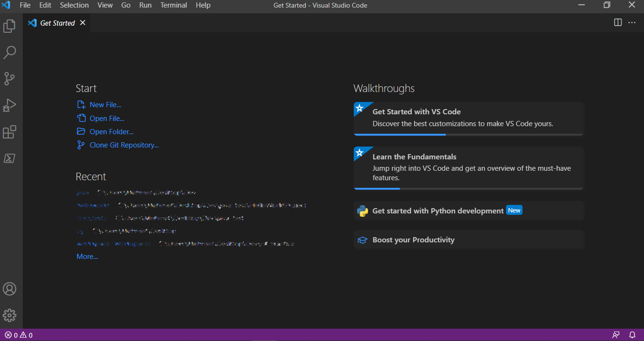
Task: Open the Help menu
Action: [x=203, y=5]
